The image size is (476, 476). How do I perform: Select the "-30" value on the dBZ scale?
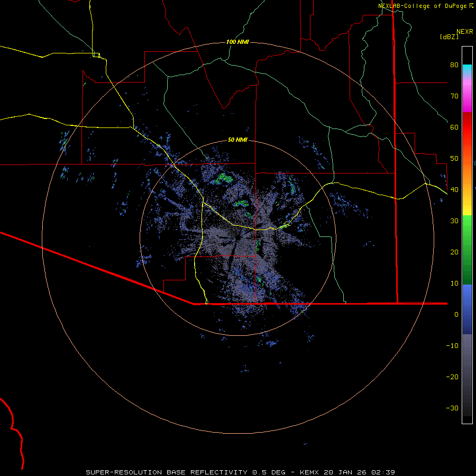[452, 408]
